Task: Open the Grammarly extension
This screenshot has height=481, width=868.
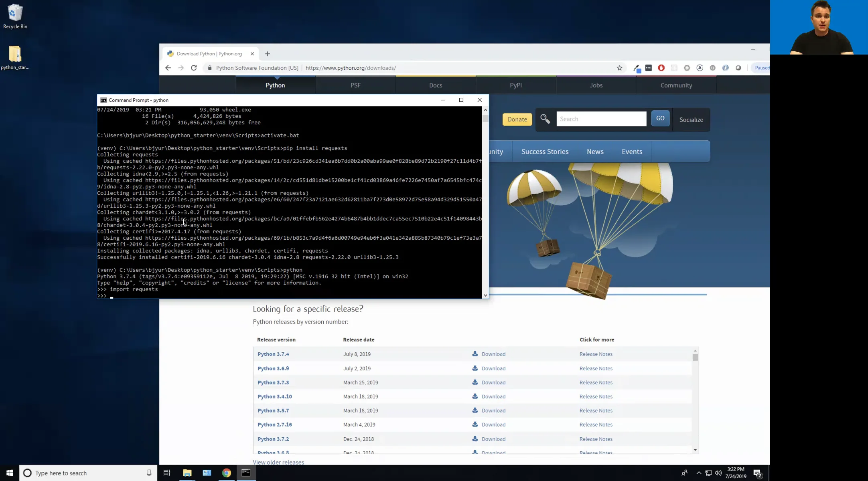Action: pos(700,68)
